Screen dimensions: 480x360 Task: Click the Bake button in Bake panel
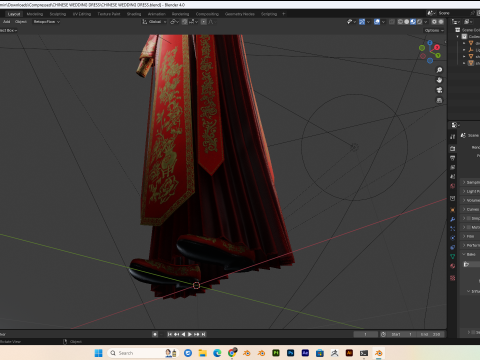472,264
